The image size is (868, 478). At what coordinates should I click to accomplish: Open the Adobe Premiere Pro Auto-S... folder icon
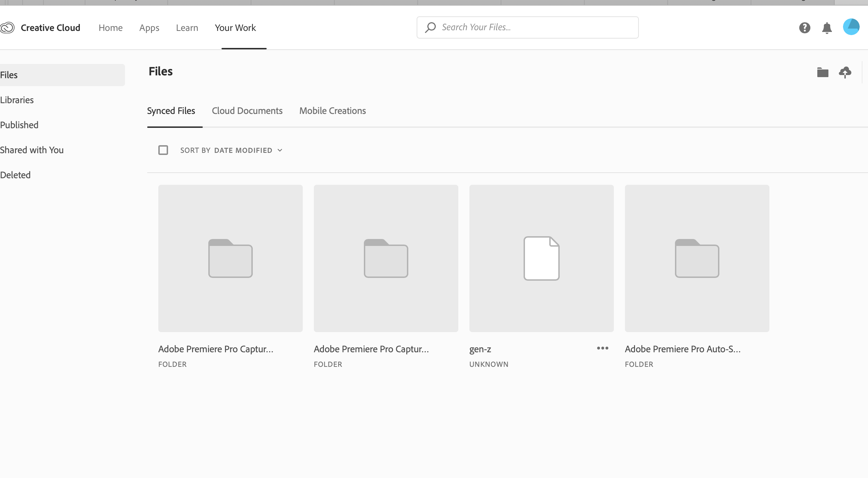tap(697, 258)
